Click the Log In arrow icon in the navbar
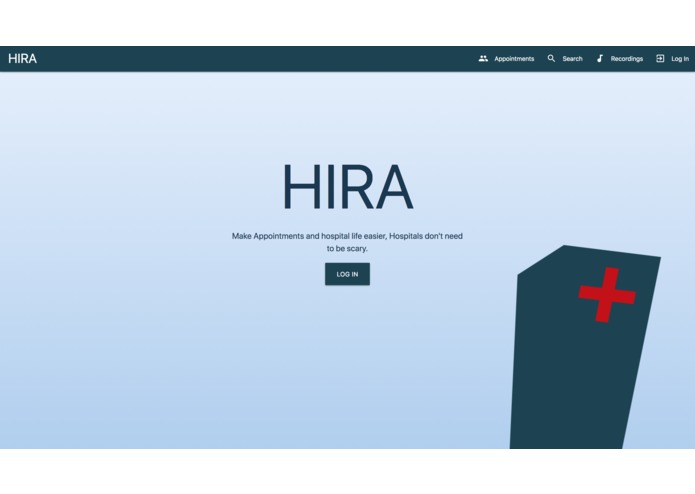The width and height of the screenshot is (695, 494). 660,58
